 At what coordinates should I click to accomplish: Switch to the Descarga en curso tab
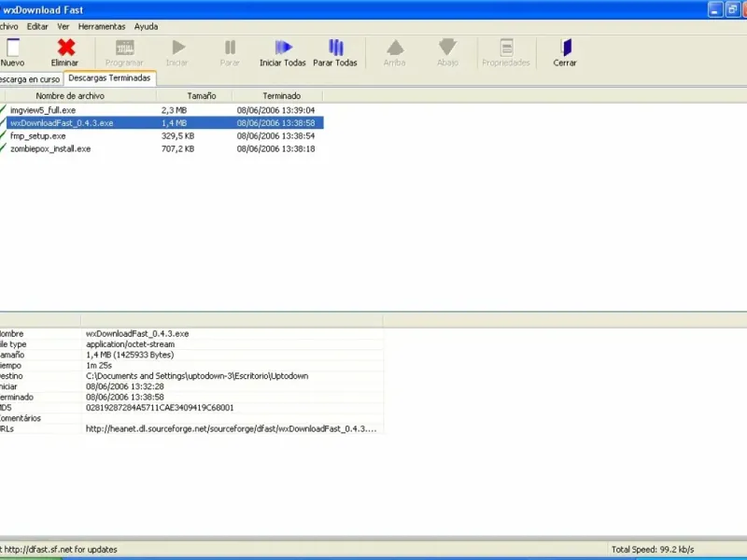coord(30,79)
